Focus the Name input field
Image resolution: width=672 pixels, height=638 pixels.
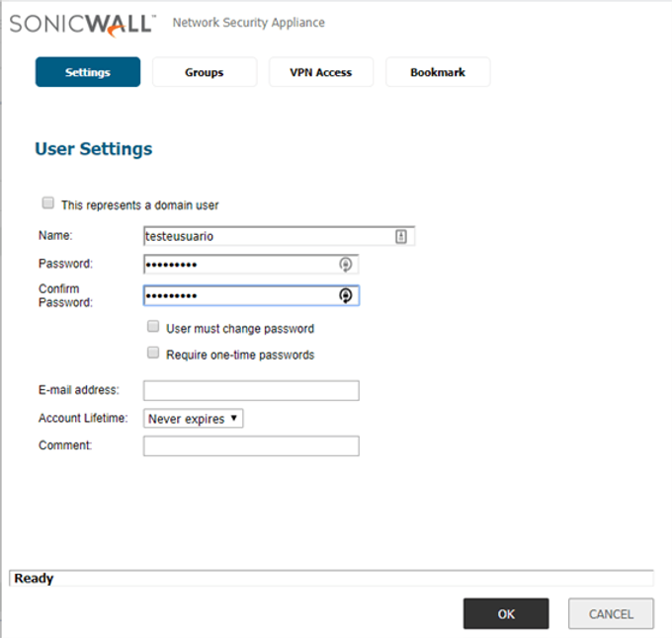point(279,236)
